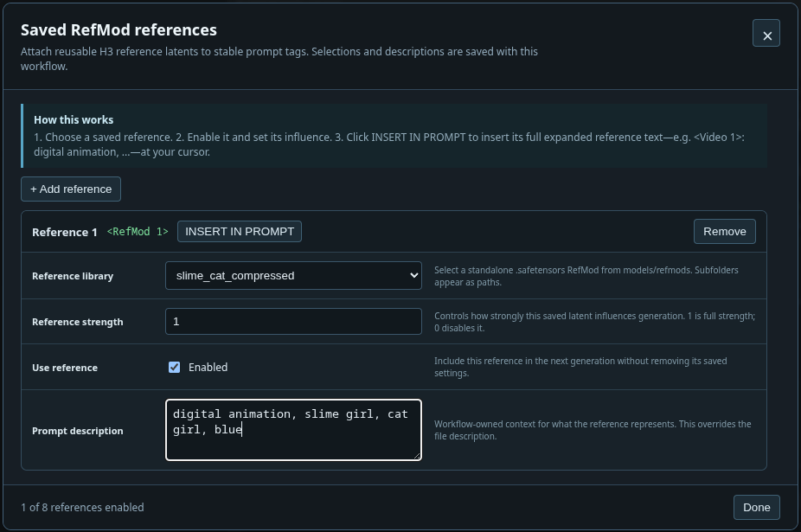Viewport: 801px width, 532px height.
Task: Grab the prompt description textarea resize handle
Action: 417,455
